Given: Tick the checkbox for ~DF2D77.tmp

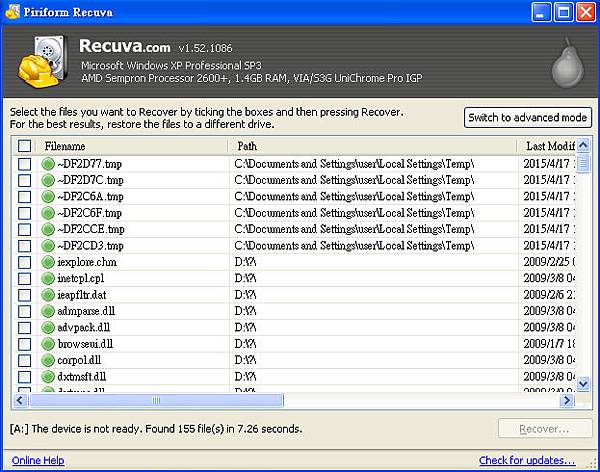Looking at the screenshot, I should tap(24, 164).
